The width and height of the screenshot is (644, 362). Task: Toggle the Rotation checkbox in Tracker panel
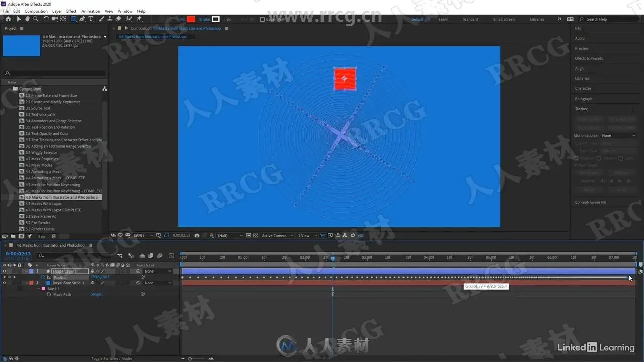click(x=598, y=158)
